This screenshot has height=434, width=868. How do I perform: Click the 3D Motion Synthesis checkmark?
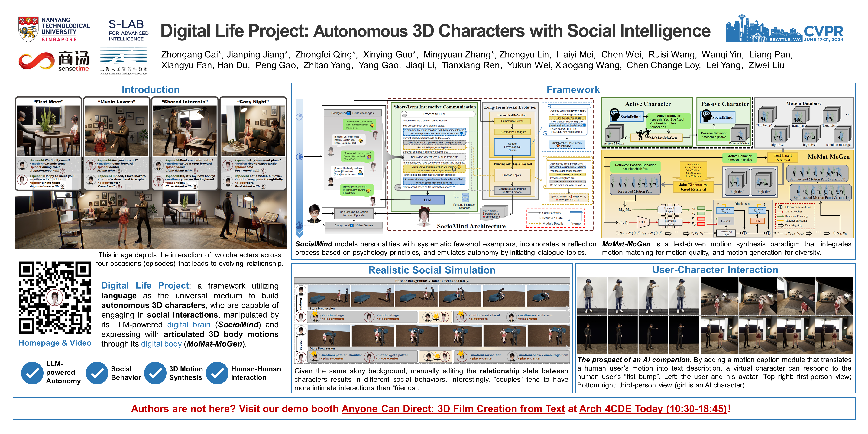click(x=155, y=373)
